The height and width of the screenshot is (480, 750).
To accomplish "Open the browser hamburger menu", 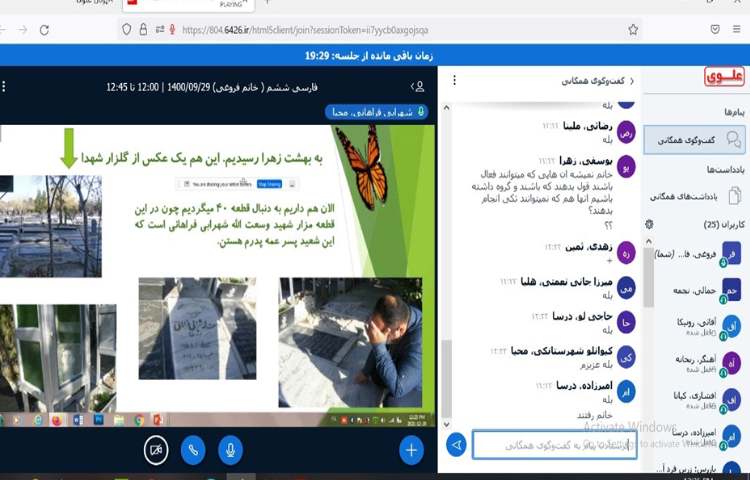I will click(737, 30).
